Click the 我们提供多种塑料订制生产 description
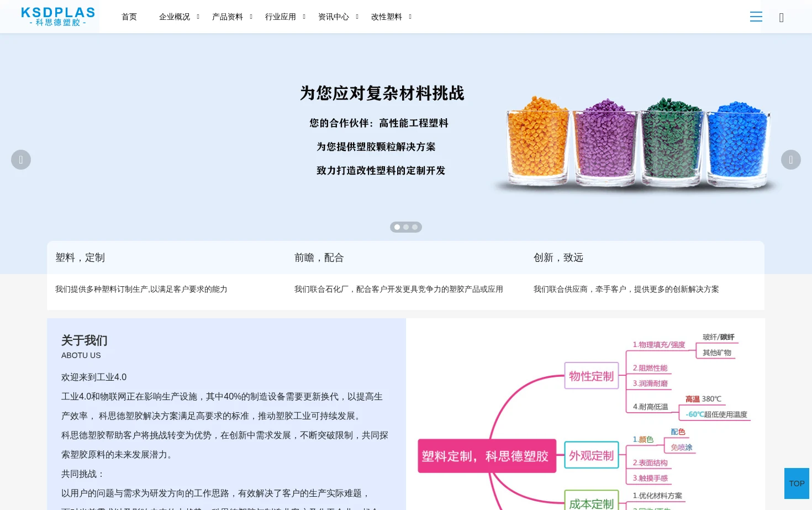Image resolution: width=812 pixels, height=510 pixels. point(141,289)
